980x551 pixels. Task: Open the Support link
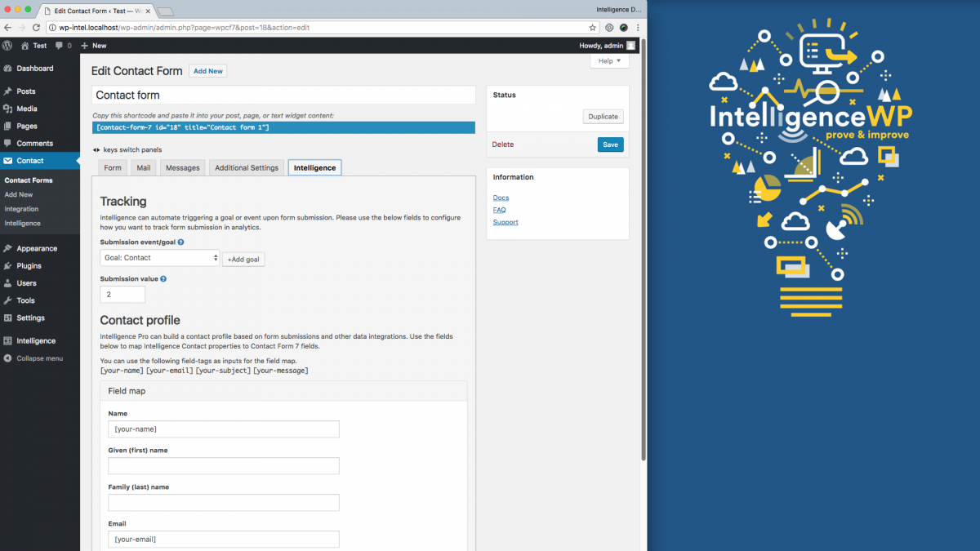pos(506,223)
